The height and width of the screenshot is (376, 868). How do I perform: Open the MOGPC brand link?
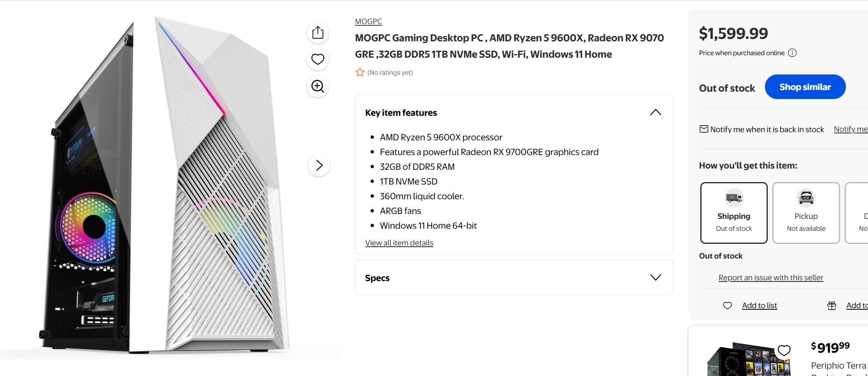[x=369, y=21]
